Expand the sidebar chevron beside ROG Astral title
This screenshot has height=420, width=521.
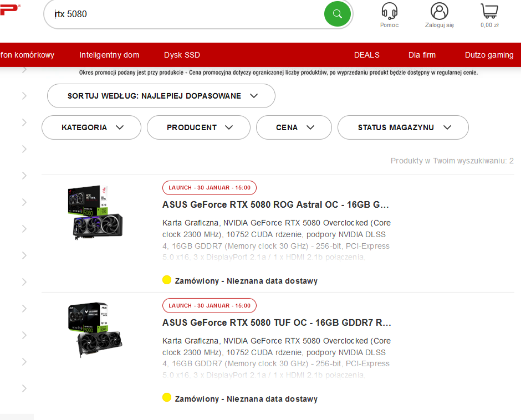point(24,202)
